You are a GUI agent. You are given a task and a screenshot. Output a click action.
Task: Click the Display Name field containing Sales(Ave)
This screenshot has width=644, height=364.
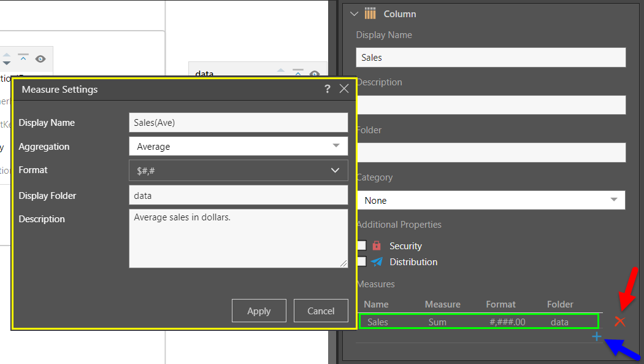(x=238, y=122)
